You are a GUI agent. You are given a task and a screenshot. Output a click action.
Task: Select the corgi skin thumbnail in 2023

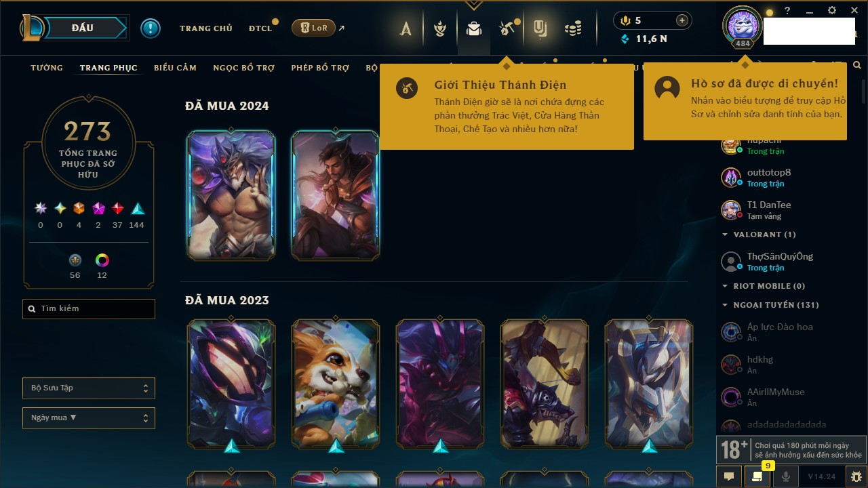pyautogui.click(x=336, y=384)
